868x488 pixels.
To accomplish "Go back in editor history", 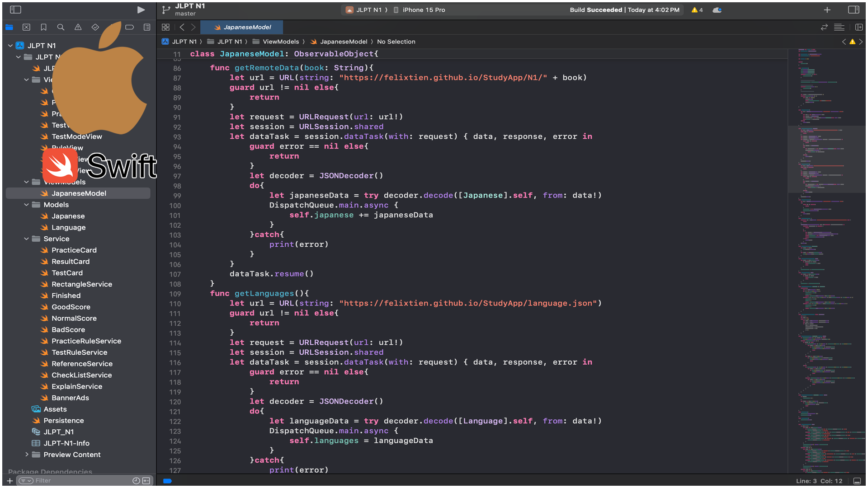I will point(182,27).
